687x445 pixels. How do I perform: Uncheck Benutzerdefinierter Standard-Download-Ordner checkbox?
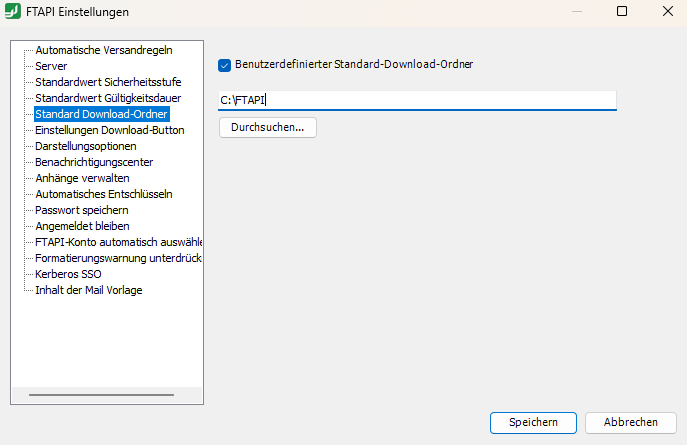(224, 65)
